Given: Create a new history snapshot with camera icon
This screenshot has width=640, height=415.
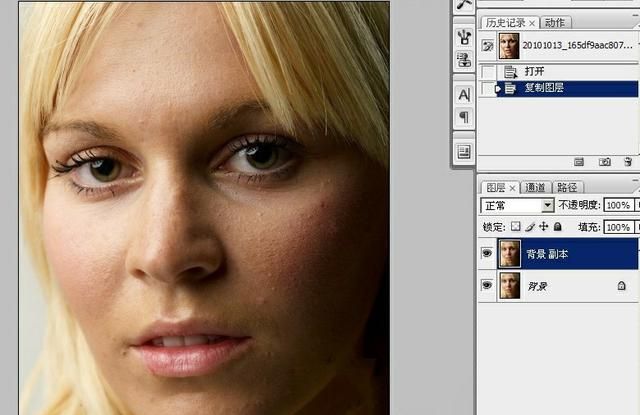Looking at the screenshot, I should click(x=604, y=162).
